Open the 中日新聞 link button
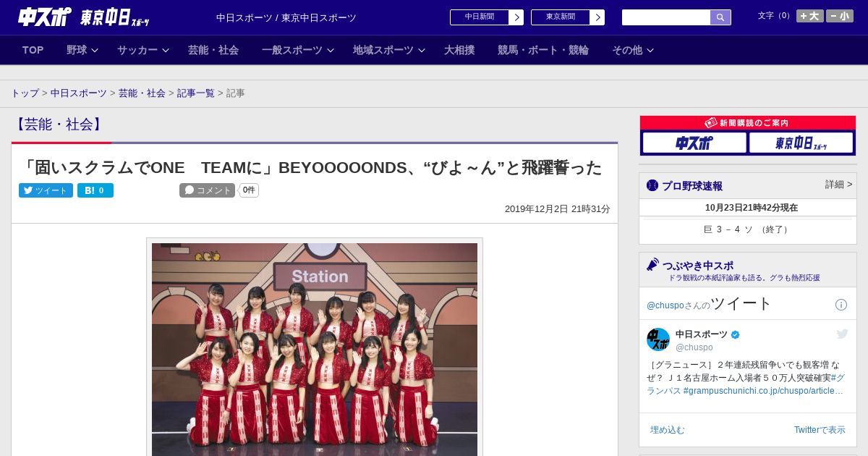The width and height of the screenshot is (868, 456). click(x=487, y=17)
